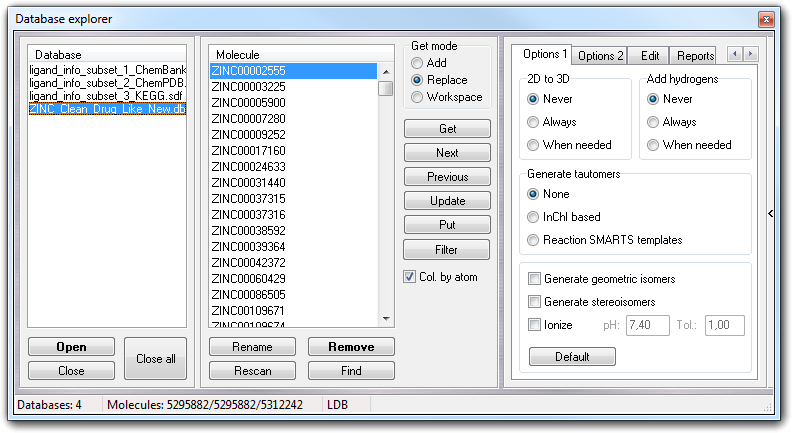
Task: Select molecule ZINC00005900 in the list
Action: click(x=248, y=103)
